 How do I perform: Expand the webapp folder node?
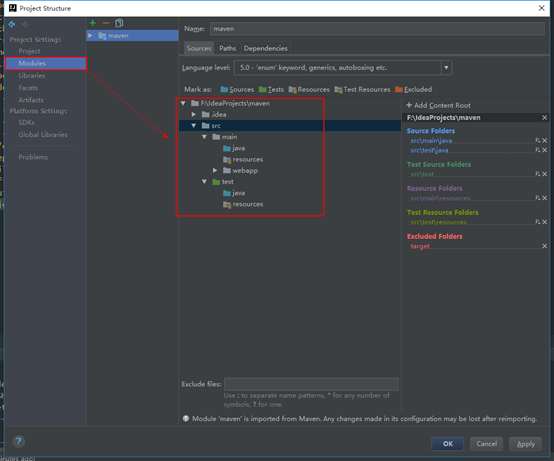click(x=215, y=170)
